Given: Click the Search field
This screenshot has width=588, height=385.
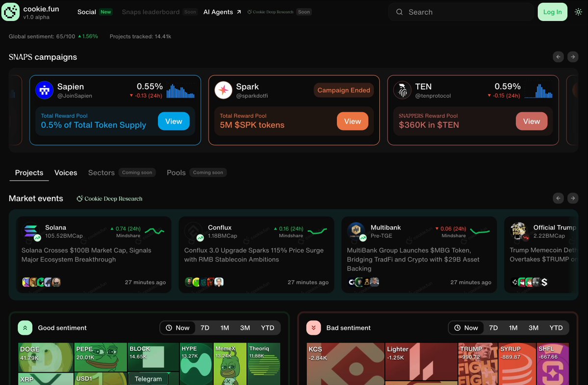Looking at the screenshot, I should [461, 12].
